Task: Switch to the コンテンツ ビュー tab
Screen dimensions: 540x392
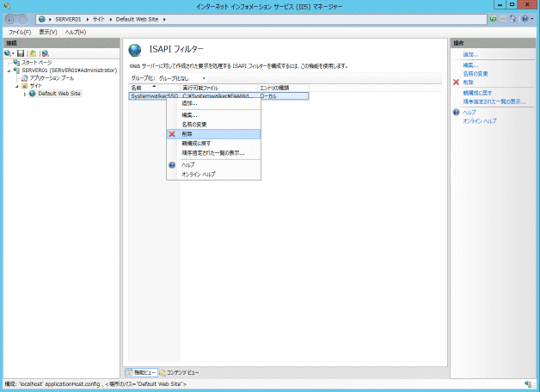Action: point(179,372)
